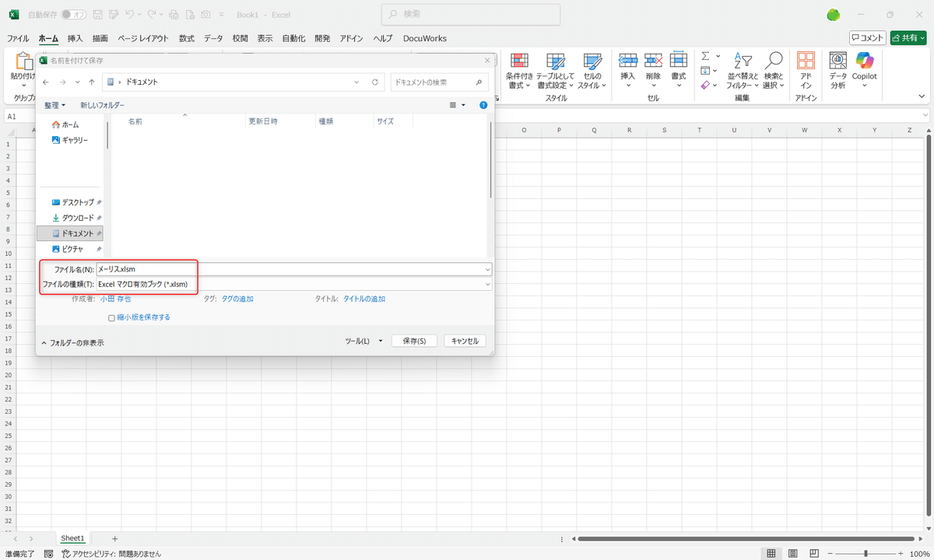Hide folders with フォルダーの非表示
The image size is (934, 560).
(x=72, y=342)
